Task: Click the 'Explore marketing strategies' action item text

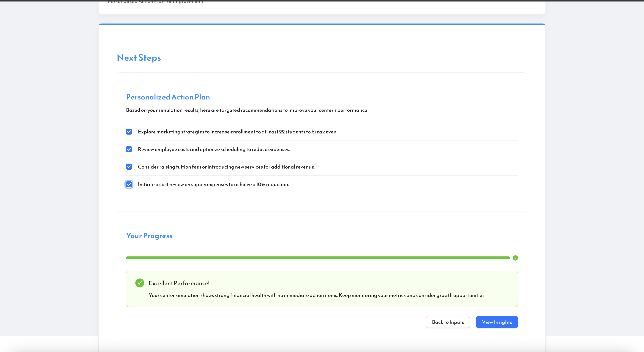Action: [238, 132]
